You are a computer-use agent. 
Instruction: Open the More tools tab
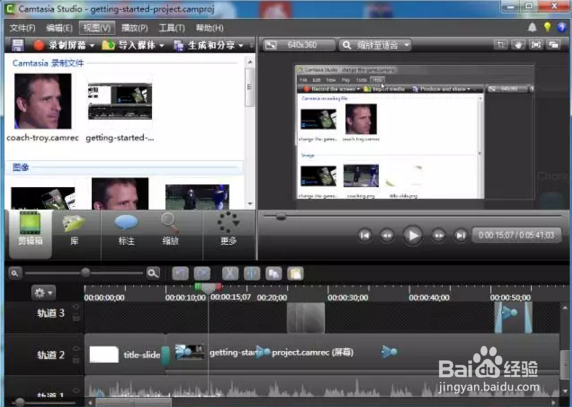[228, 230]
